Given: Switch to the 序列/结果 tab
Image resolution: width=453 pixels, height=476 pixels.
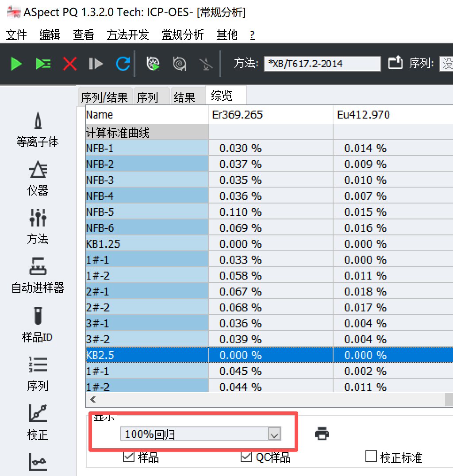Looking at the screenshot, I should point(104,97).
